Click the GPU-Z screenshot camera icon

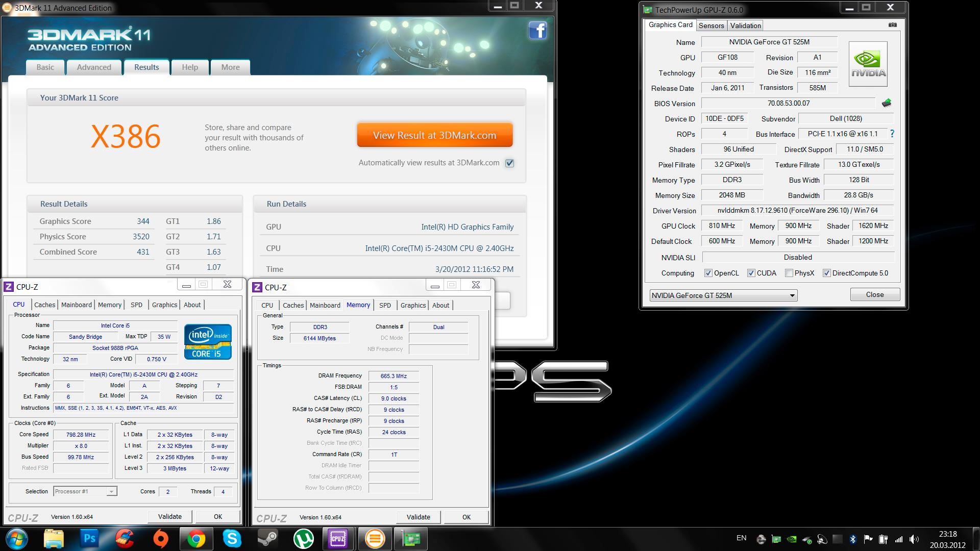(892, 24)
